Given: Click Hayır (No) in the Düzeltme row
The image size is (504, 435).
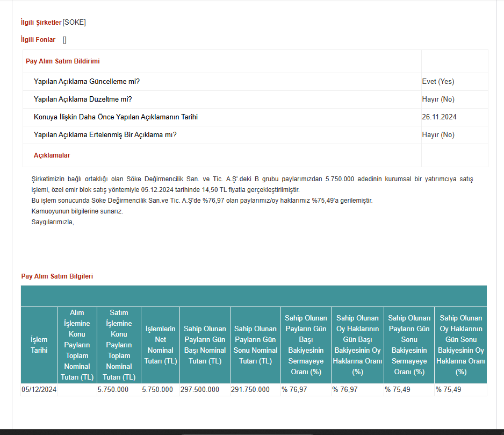Looking at the screenshot, I should pyautogui.click(x=438, y=99).
